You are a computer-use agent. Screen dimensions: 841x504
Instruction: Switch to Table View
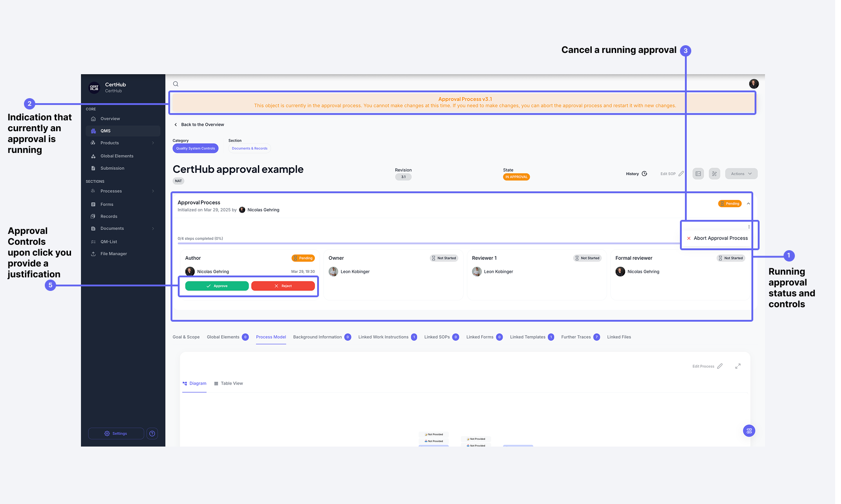228,383
